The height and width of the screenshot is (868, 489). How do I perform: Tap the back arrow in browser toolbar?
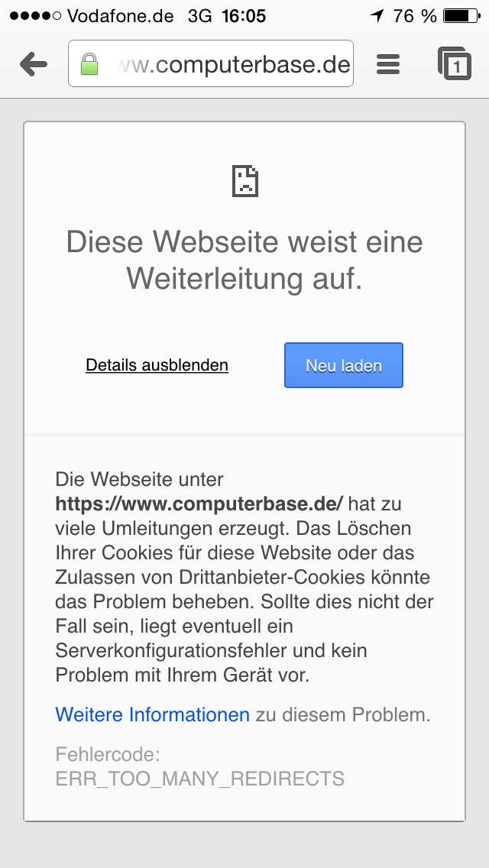[x=34, y=64]
